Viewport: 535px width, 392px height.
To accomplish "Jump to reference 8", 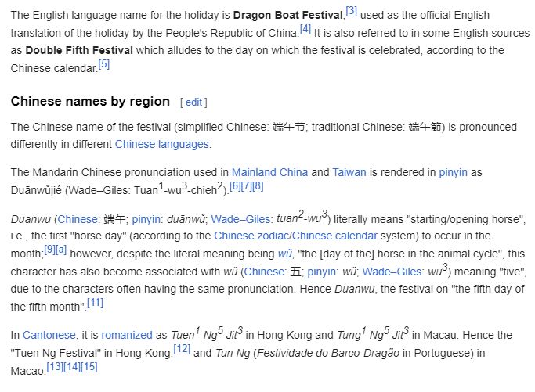I will point(258,185).
